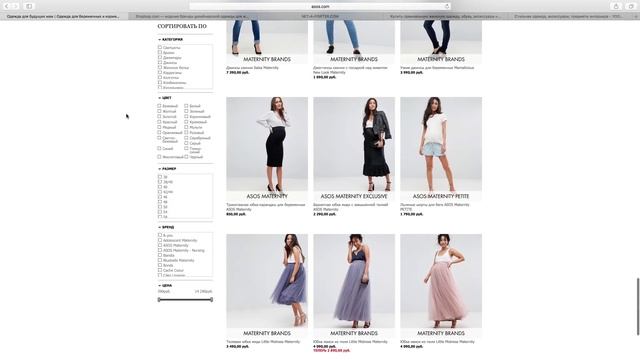This screenshot has height=360, width=640.
Task: Select size 46 checkbox
Action: [160, 197]
